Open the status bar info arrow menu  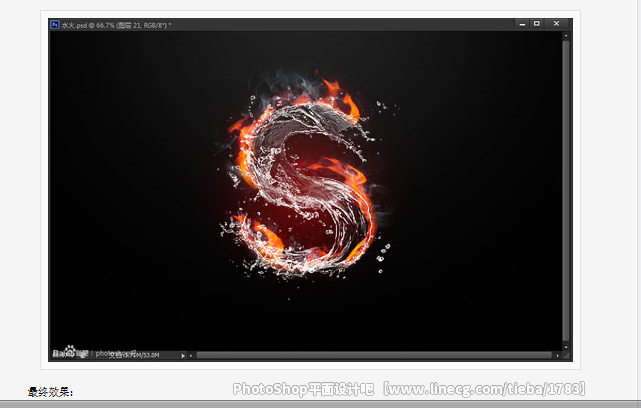183,356
